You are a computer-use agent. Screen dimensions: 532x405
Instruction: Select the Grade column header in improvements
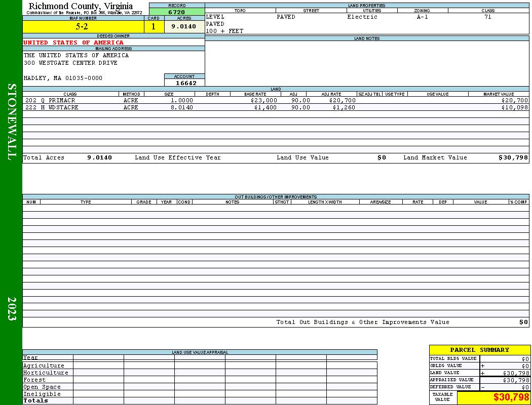[x=144, y=201]
